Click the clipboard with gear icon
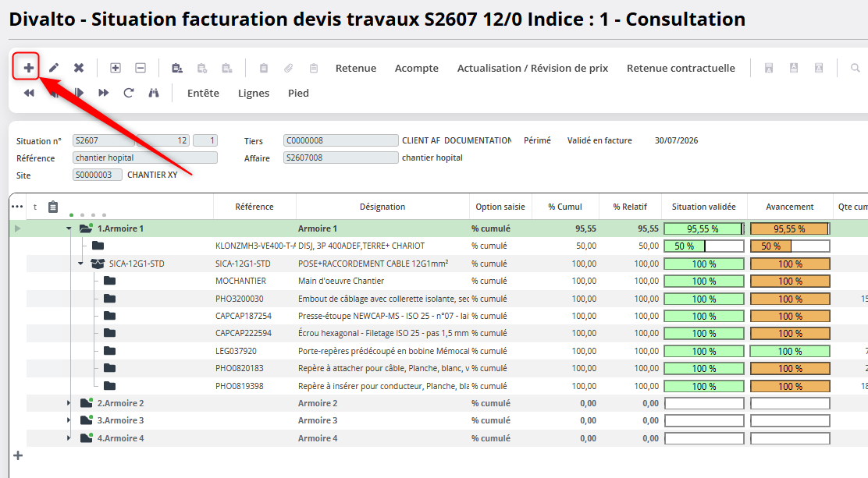 click(202, 68)
